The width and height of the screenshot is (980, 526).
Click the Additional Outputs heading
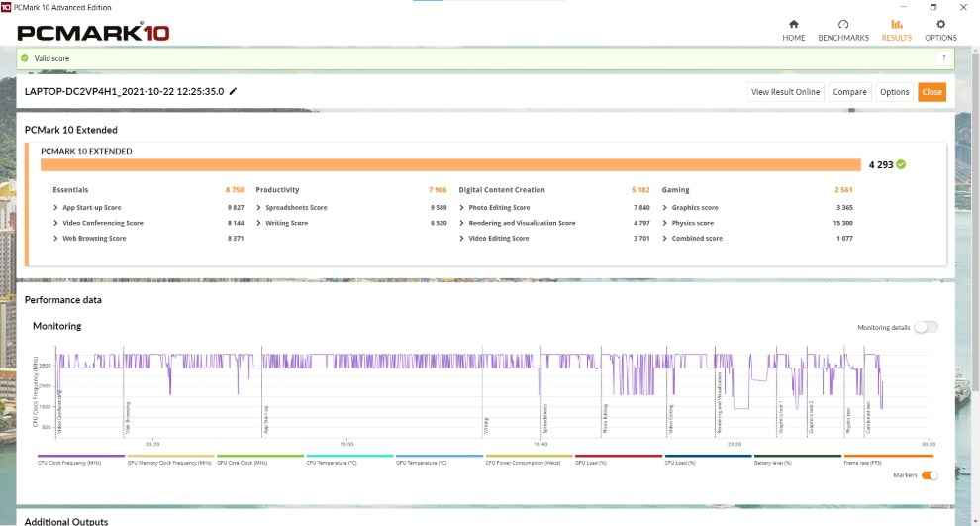click(x=66, y=521)
